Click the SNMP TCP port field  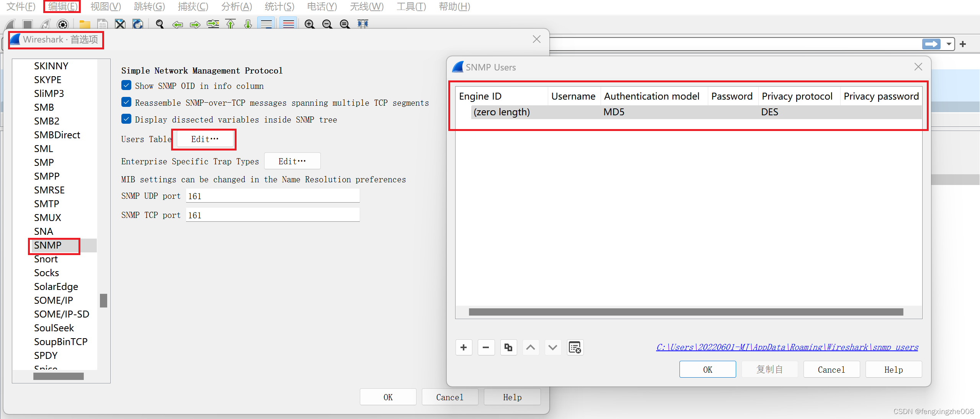coord(273,215)
